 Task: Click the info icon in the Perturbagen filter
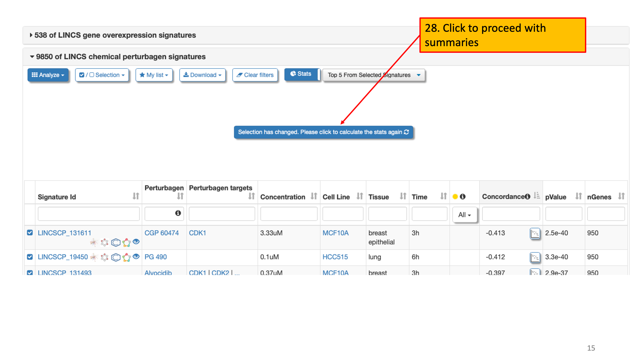click(x=178, y=213)
